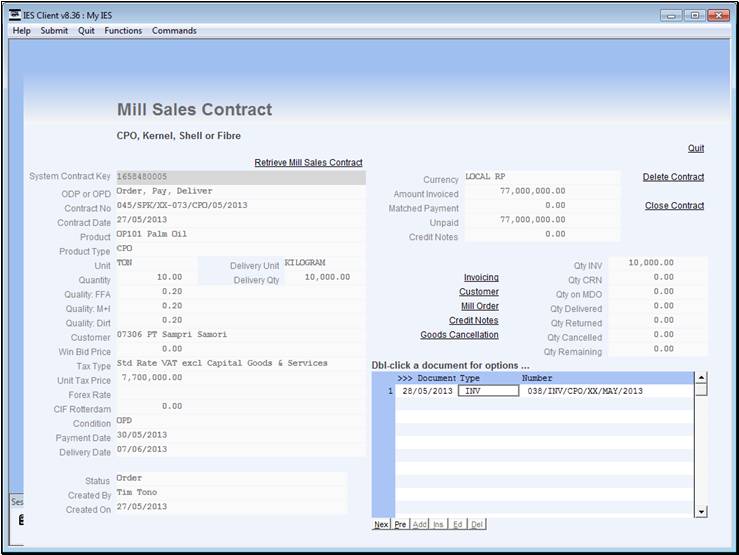
Task: Click the Ed button under grid
Action: click(458, 524)
